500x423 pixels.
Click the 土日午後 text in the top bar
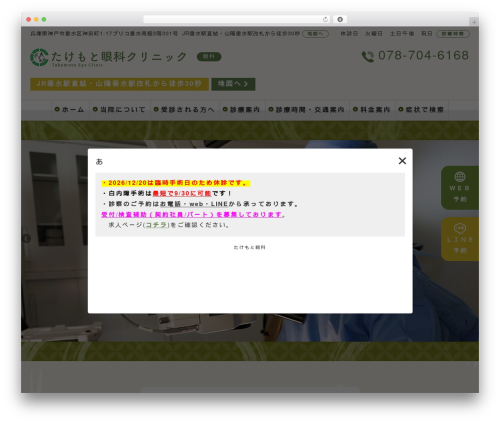coord(402,34)
